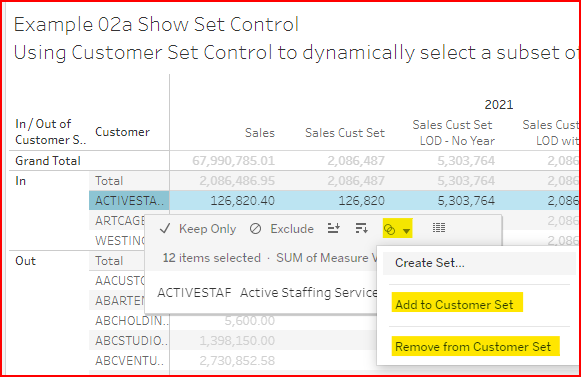
Task: Click the Keep Only checkmark icon
Action: (165, 229)
